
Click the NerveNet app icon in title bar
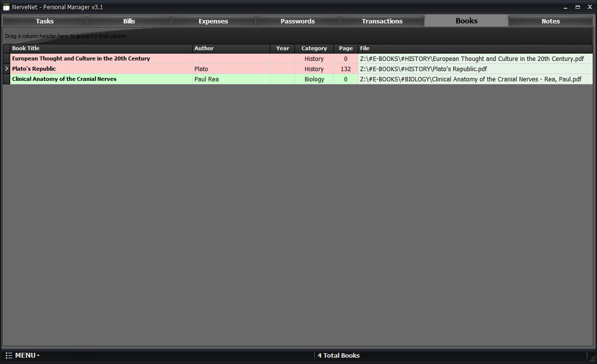pos(6,7)
